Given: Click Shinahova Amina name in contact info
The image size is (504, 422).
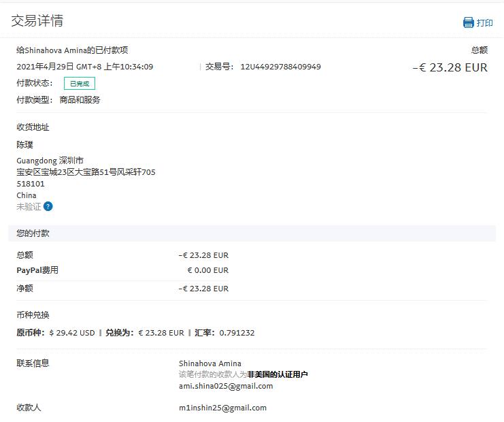Looking at the screenshot, I should [x=209, y=363].
